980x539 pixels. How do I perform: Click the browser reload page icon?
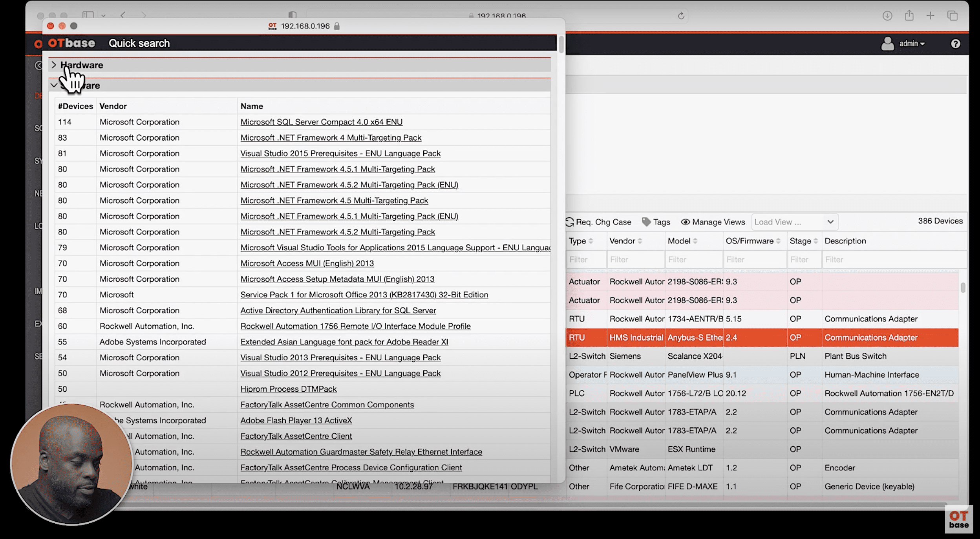point(681,16)
